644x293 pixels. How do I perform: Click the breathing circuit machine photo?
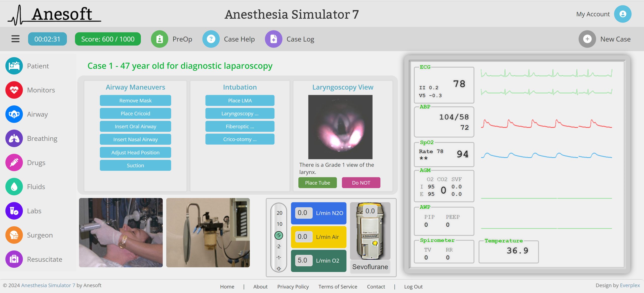208,233
